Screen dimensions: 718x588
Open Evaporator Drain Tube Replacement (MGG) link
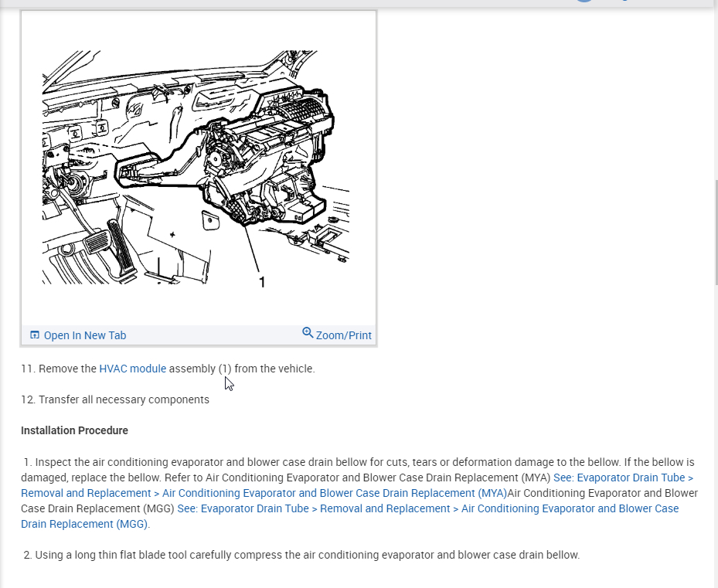pyautogui.click(x=350, y=516)
